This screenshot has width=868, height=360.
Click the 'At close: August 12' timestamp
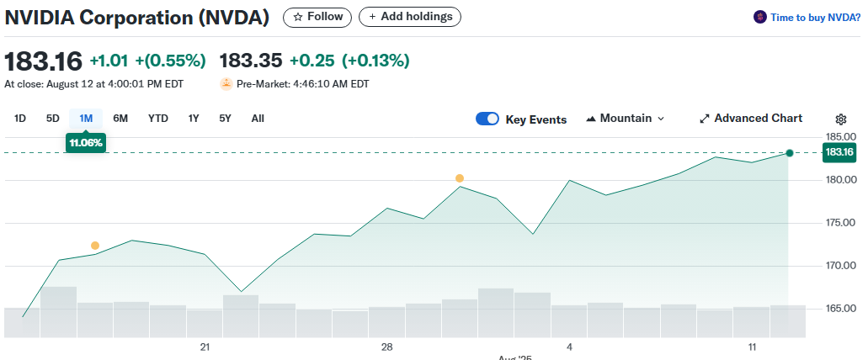pos(94,84)
